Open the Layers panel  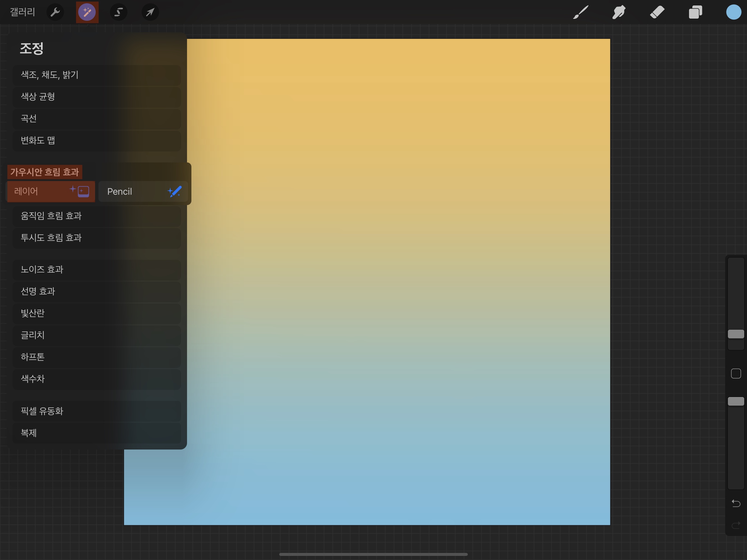(x=695, y=13)
